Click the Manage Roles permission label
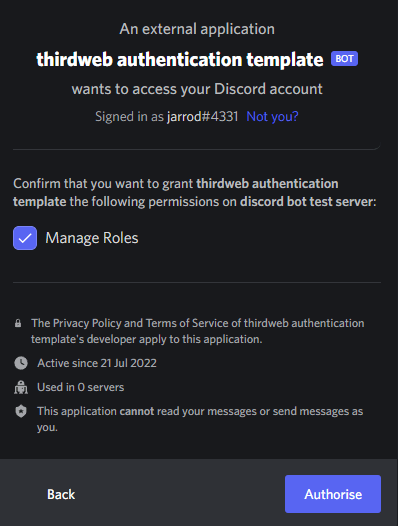Image resolution: width=398 pixels, height=526 pixels. pyautogui.click(x=92, y=238)
